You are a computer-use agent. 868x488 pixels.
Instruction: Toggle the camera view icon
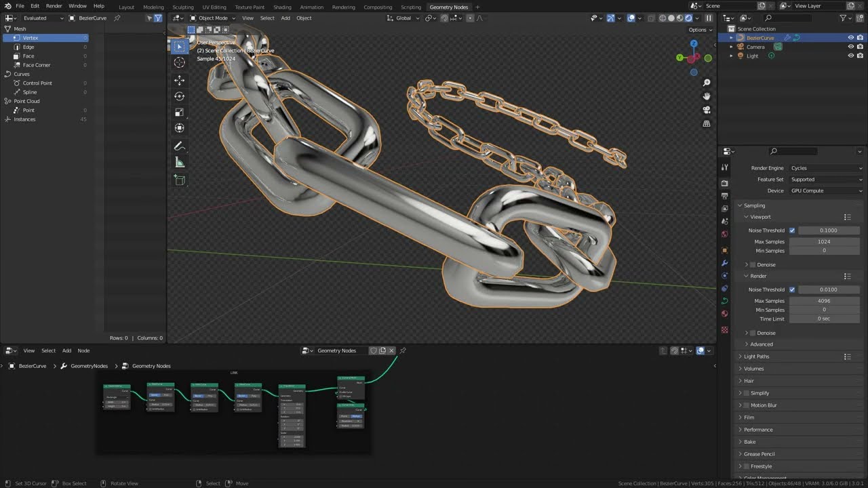coord(706,110)
